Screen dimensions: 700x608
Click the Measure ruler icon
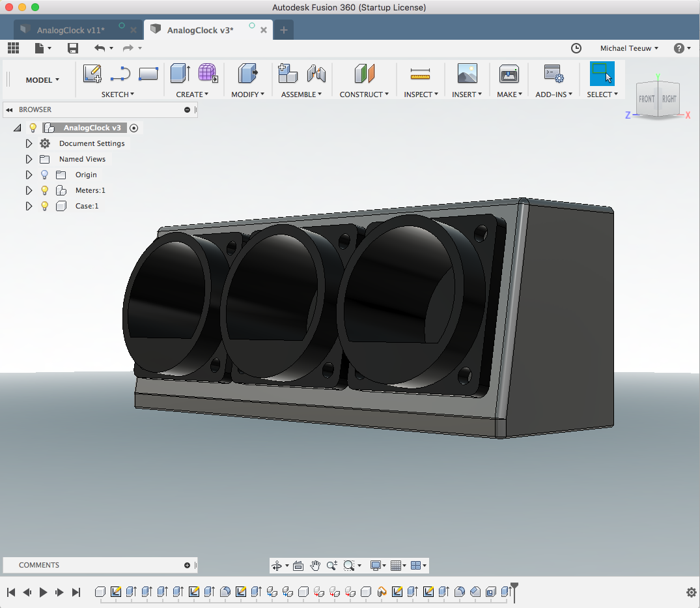[x=420, y=74]
